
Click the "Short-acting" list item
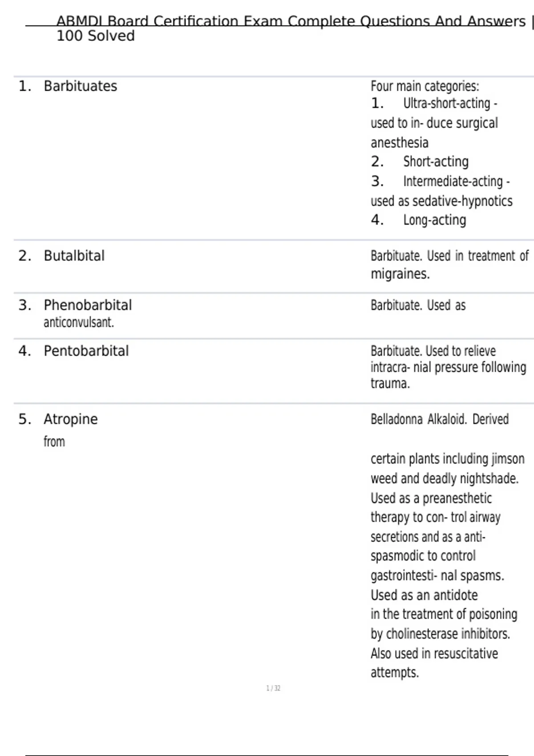tap(436, 162)
